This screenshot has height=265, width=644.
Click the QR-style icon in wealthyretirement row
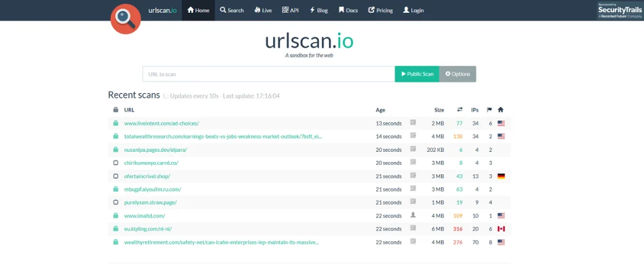click(413, 241)
